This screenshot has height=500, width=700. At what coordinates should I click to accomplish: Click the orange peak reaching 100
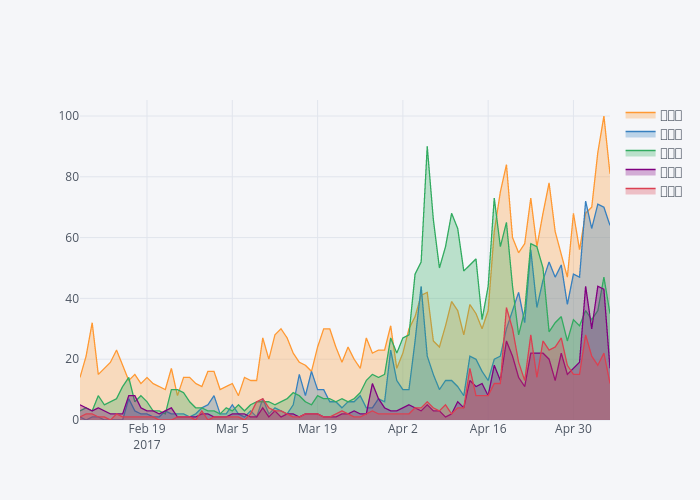[x=603, y=117]
